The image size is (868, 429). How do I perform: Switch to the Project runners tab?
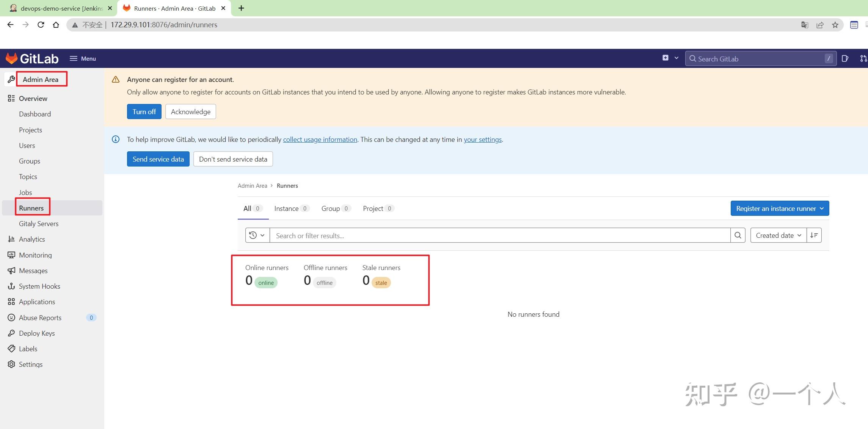(378, 208)
